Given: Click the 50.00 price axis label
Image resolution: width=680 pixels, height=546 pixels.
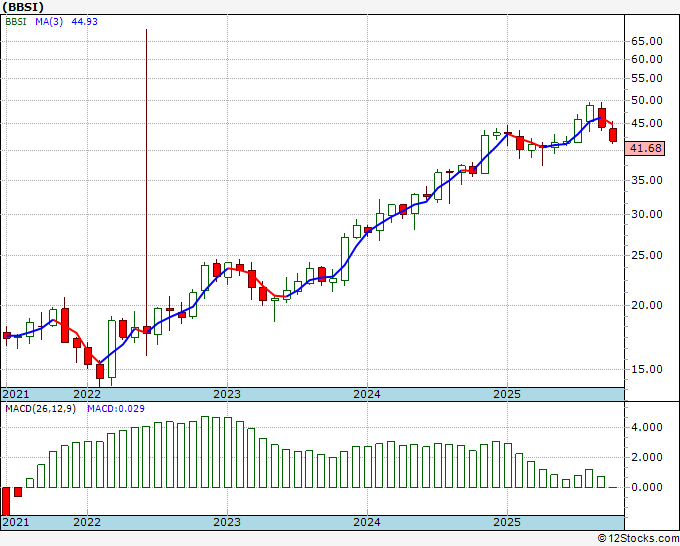Looking at the screenshot, I should [x=647, y=100].
